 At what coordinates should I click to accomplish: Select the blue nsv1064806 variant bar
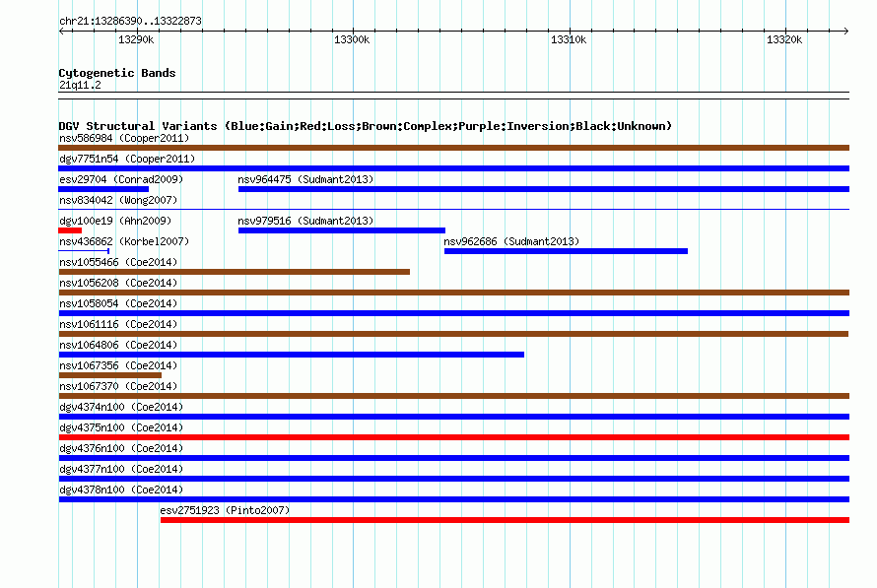[x=292, y=355]
